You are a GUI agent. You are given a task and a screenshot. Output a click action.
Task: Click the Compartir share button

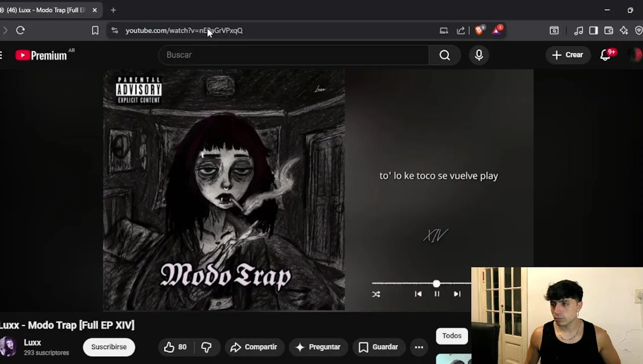pyautogui.click(x=254, y=347)
